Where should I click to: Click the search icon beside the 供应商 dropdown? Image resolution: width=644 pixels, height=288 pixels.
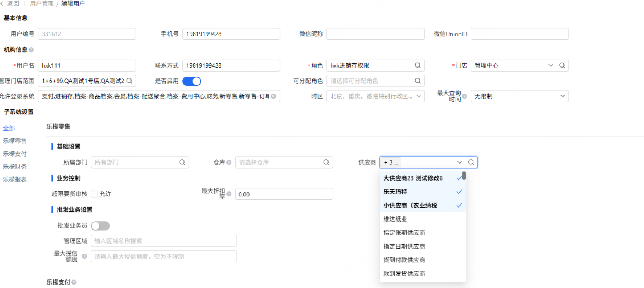[x=471, y=162]
